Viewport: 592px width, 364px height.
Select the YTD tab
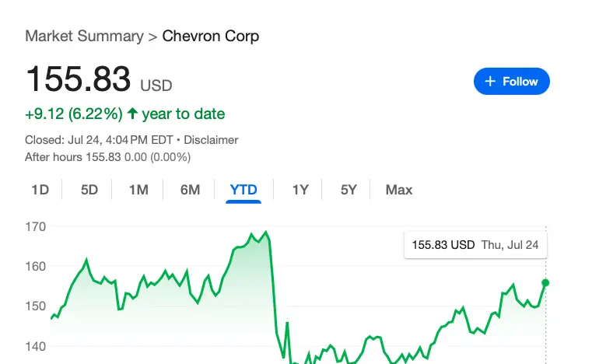243,190
